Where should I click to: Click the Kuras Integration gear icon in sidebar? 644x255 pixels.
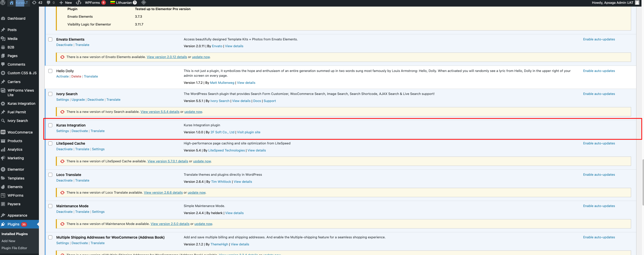(x=3, y=104)
